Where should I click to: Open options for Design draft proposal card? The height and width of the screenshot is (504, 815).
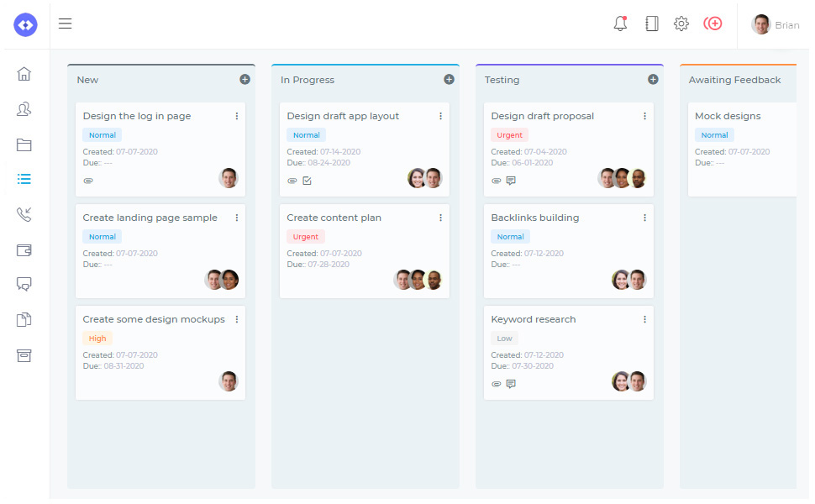tap(644, 116)
